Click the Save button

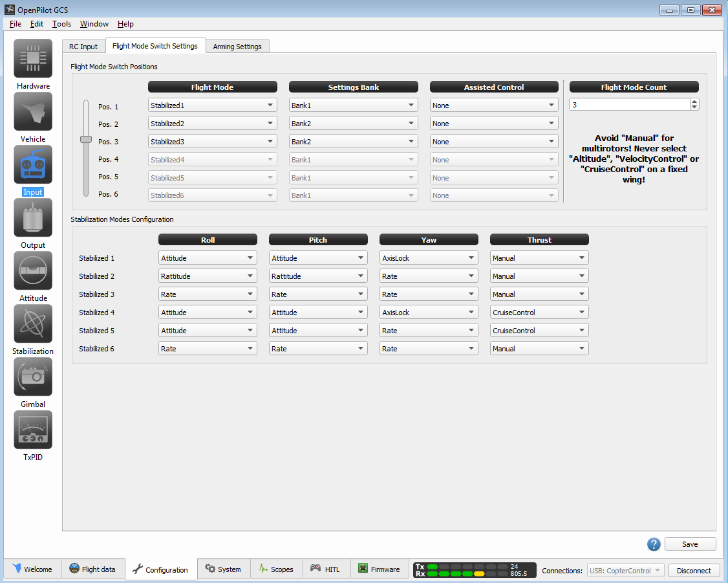(690, 544)
